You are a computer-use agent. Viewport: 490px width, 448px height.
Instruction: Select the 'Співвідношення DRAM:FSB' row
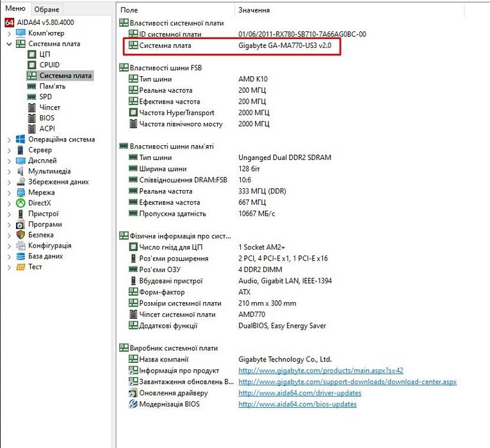point(190,180)
